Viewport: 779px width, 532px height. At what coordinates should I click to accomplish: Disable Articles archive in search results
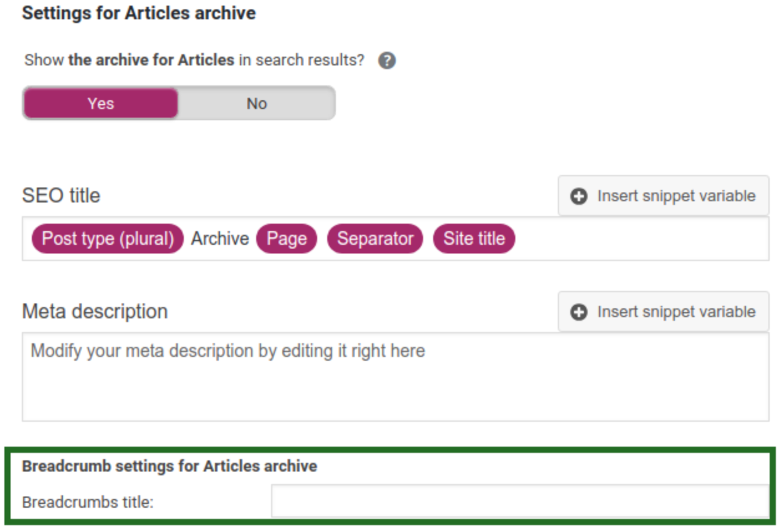(x=257, y=103)
